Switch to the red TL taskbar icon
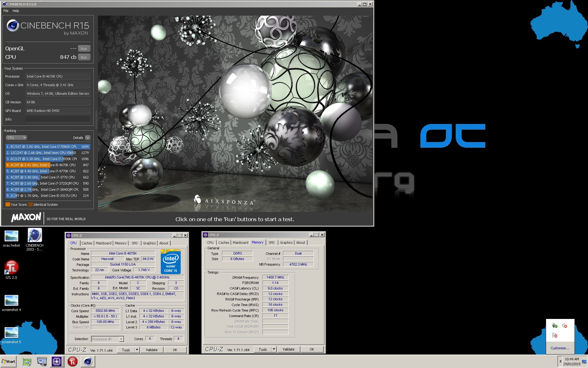Image resolution: width=588 pixels, height=368 pixels. (73, 362)
